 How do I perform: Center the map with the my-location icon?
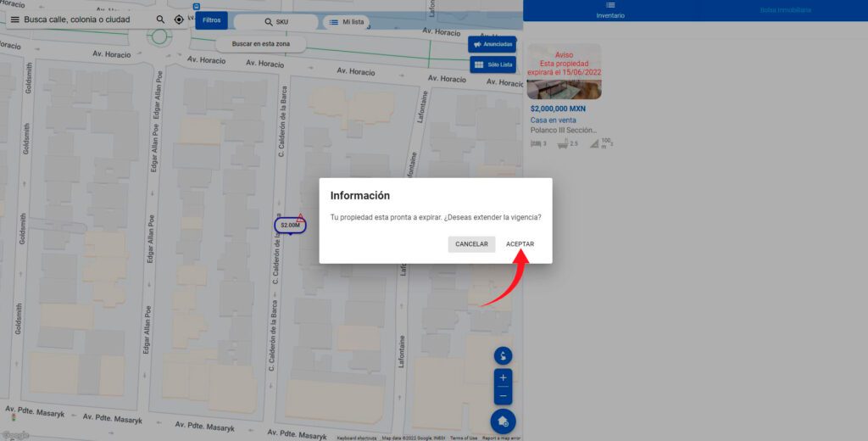click(179, 20)
